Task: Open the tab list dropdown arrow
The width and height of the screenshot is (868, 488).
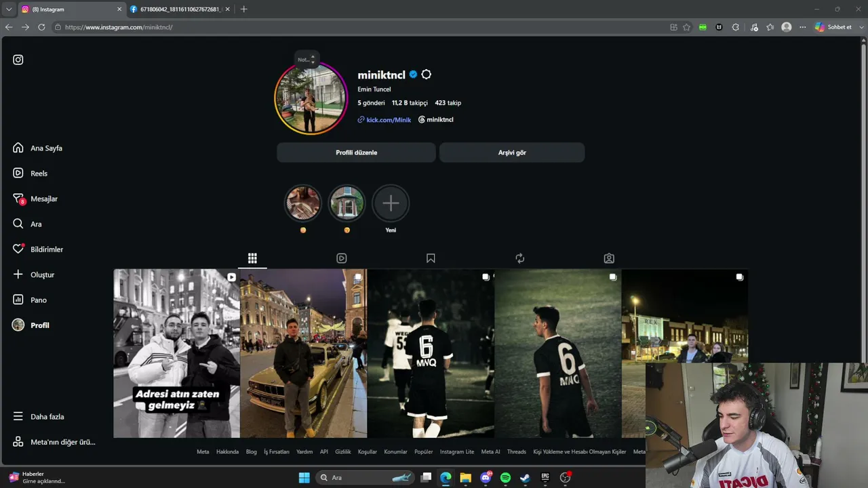Action: pos(9,9)
